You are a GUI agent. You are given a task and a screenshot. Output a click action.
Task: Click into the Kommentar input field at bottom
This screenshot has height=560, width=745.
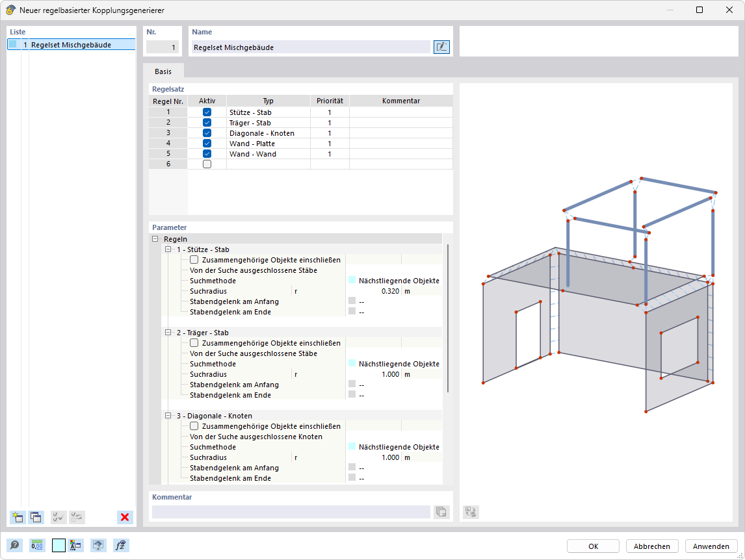pyautogui.click(x=291, y=512)
